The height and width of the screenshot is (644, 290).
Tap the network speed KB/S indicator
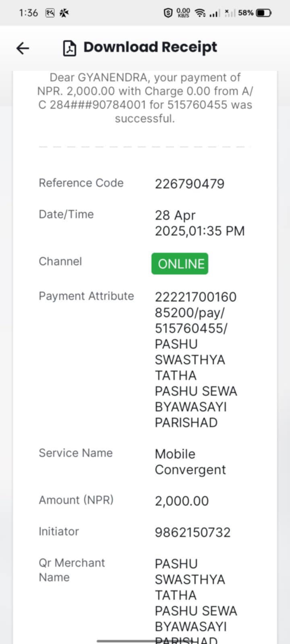[183, 13]
